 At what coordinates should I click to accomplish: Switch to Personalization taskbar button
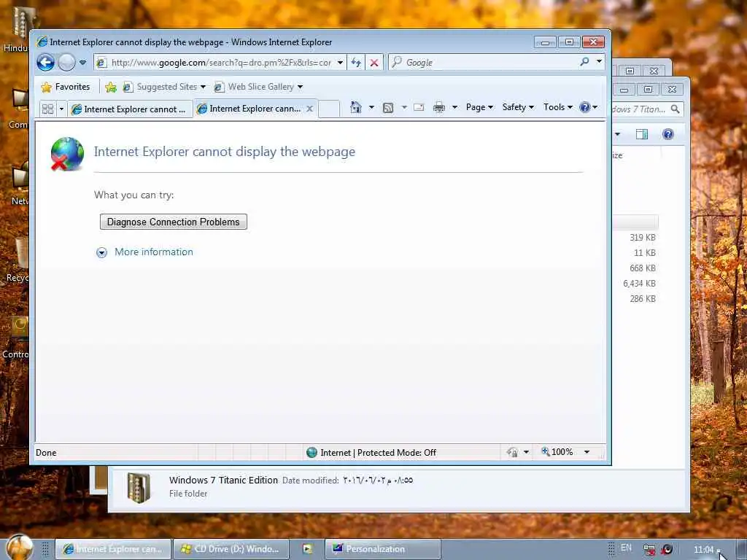pyautogui.click(x=382, y=549)
